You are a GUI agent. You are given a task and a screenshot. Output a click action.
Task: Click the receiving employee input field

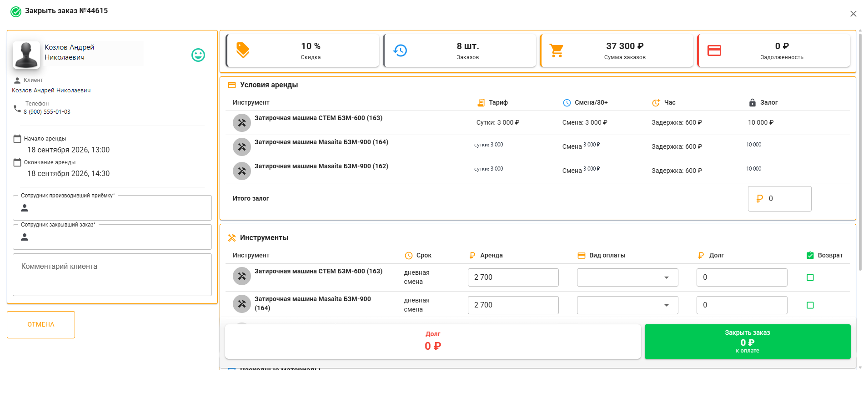click(x=112, y=208)
